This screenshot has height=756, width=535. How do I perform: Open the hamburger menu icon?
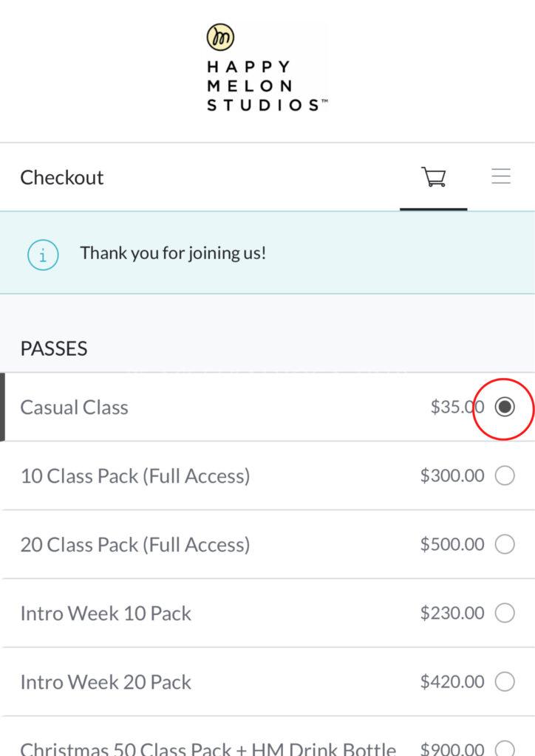coord(502,177)
